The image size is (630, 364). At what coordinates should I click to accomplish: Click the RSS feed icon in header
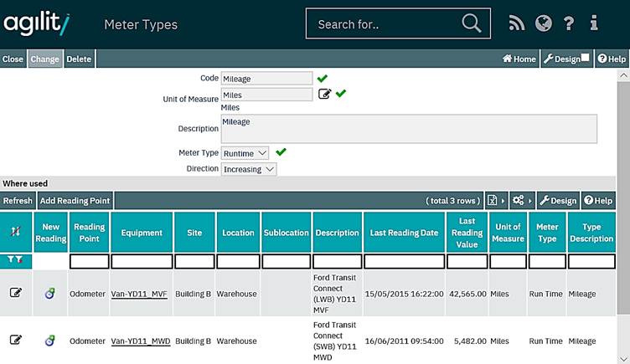[517, 23]
